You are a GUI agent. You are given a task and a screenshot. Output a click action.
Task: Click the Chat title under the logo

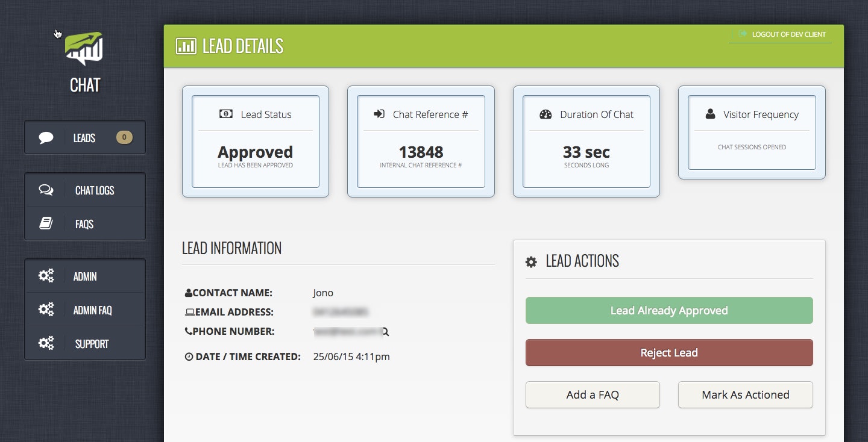tap(85, 86)
